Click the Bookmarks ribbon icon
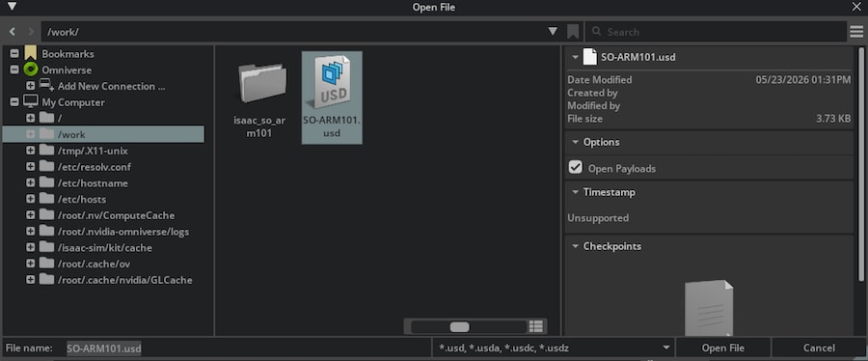Image resolution: width=868 pixels, height=361 pixels. (31, 53)
